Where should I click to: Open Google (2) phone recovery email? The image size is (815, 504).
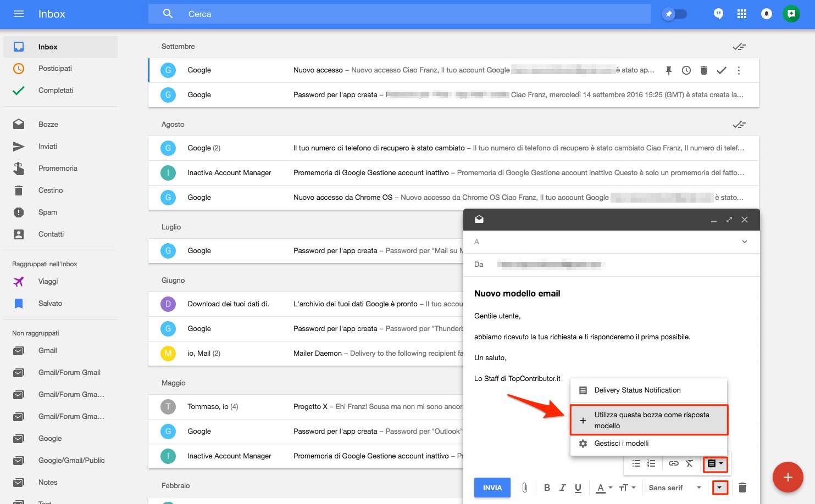453,148
